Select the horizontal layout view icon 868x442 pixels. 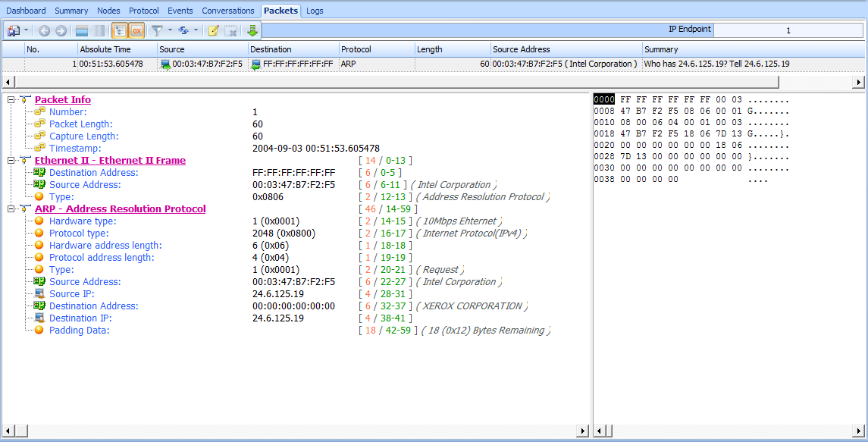pos(82,31)
